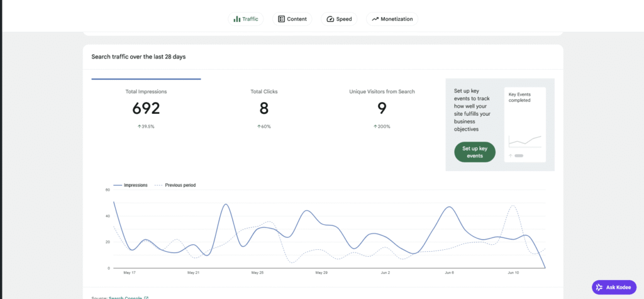The height and width of the screenshot is (299, 644).
Task: Open the Monetization tab
Action: pyautogui.click(x=392, y=19)
